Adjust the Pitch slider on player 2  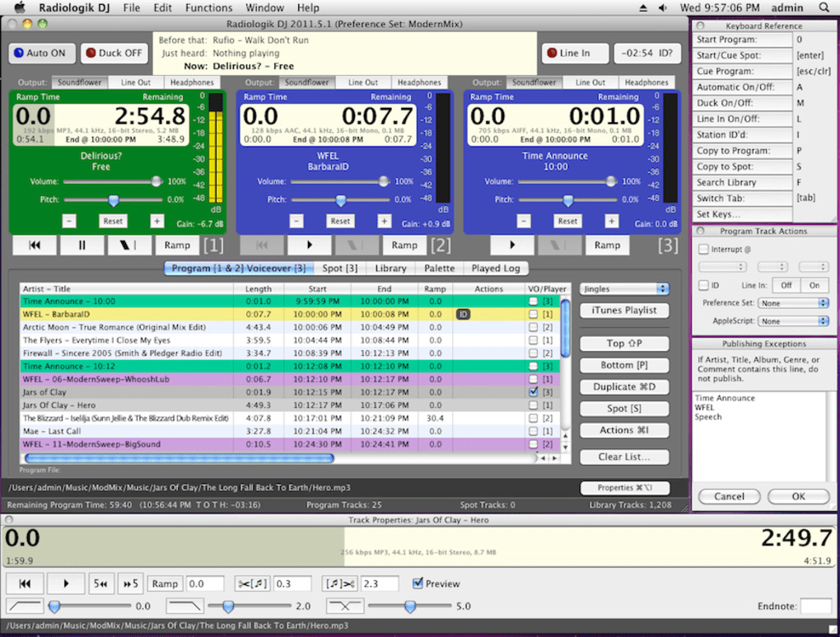point(340,200)
